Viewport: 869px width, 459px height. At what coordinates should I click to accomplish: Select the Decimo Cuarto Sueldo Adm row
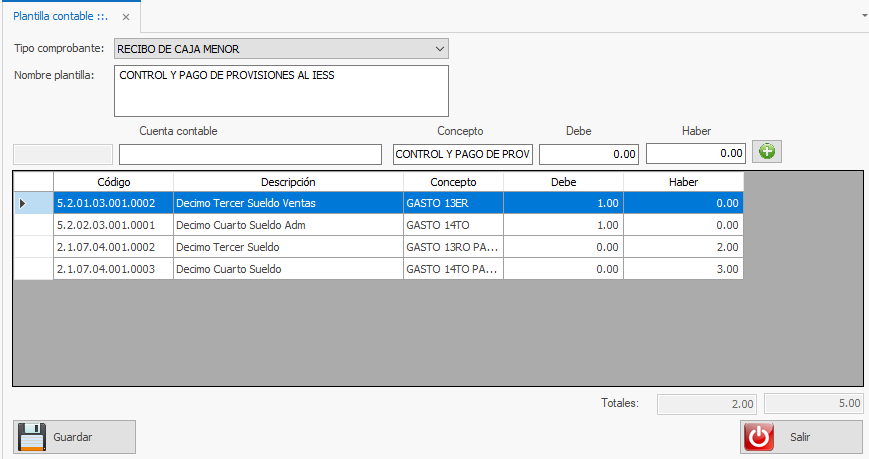[x=288, y=225]
